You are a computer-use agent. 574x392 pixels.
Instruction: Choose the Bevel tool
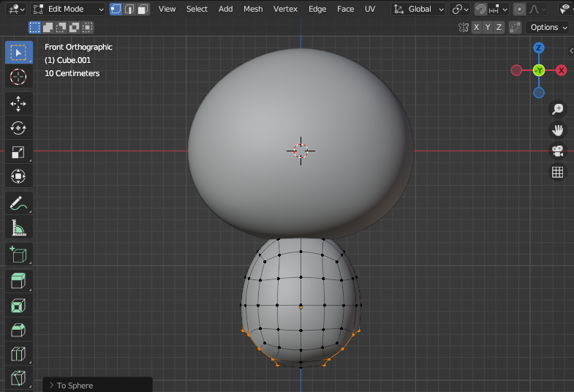(x=18, y=330)
